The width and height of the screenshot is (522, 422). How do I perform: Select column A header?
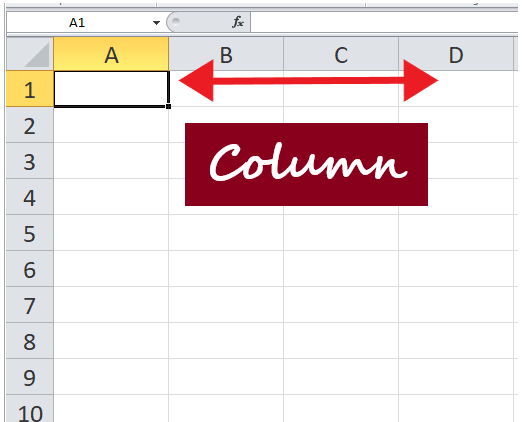click(111, 54)
